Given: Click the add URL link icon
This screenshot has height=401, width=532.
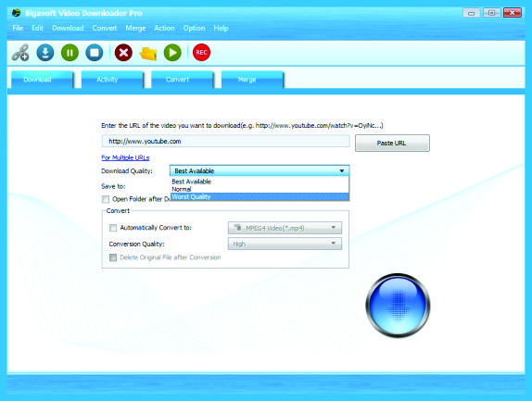Looking at the screenshot, I should (x=20, y=53).
